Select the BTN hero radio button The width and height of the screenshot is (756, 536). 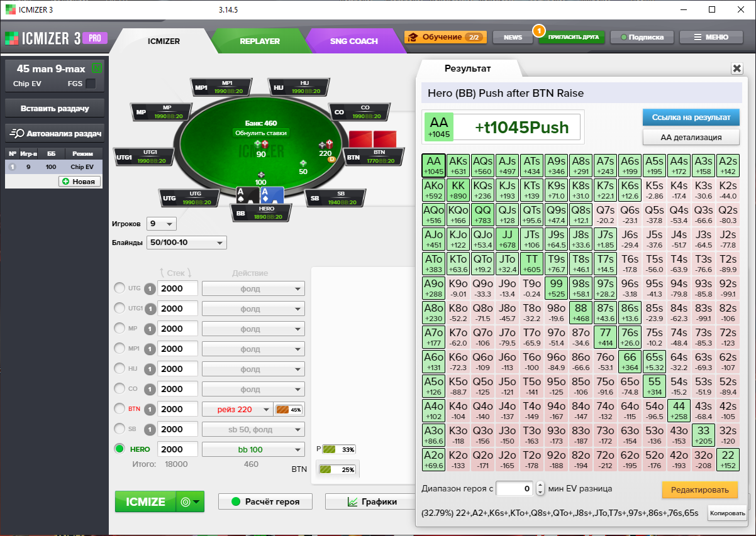[x=119, y=409]
